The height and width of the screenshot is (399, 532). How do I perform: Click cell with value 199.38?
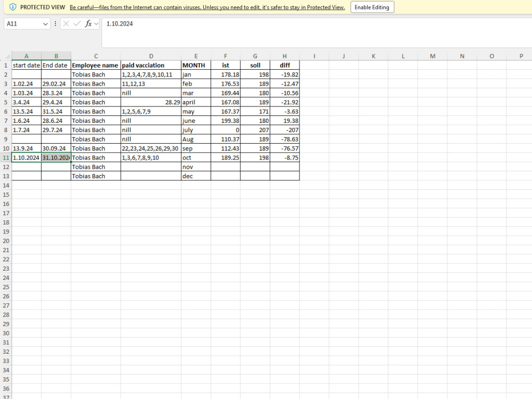[x=226, y=120]
